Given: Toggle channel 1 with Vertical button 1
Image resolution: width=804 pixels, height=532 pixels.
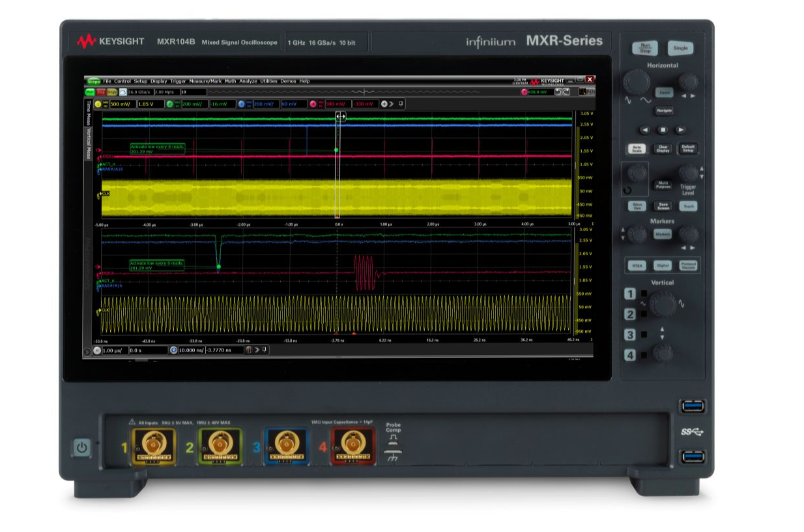Looking at the screenshot, I should pyautogui.click(x=629, y=294).
